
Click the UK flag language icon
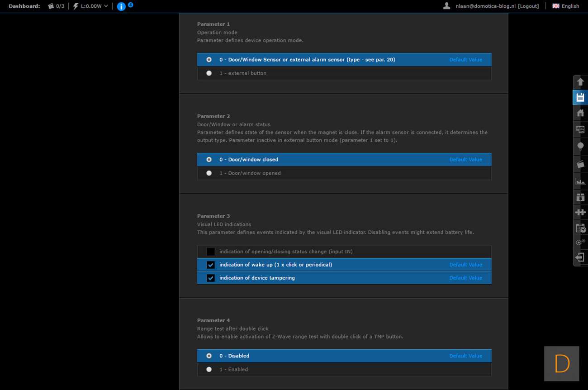point(556,6)
